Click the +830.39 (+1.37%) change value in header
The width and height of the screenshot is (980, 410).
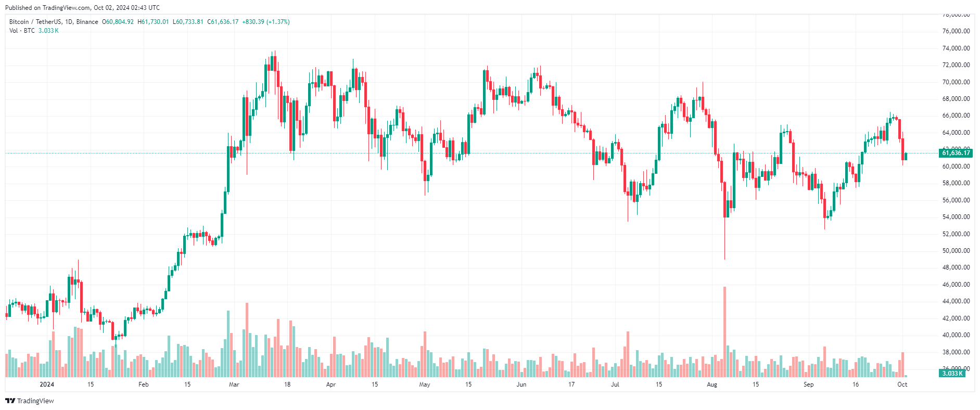pos(266,22)
